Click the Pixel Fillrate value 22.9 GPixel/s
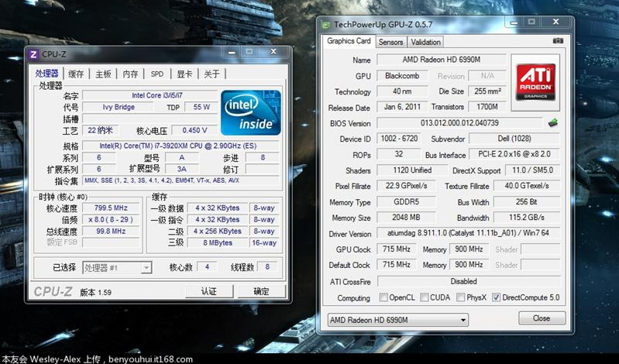 click(x=406, y=186)
